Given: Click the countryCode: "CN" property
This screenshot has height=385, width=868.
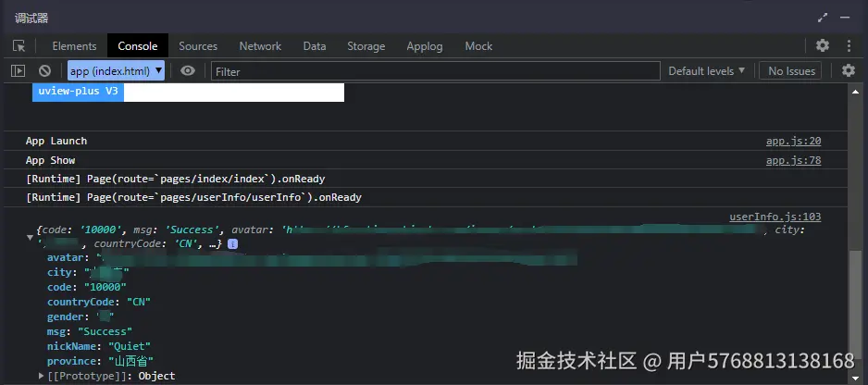Looking at the screenshot, I should (x=99, y=302).
